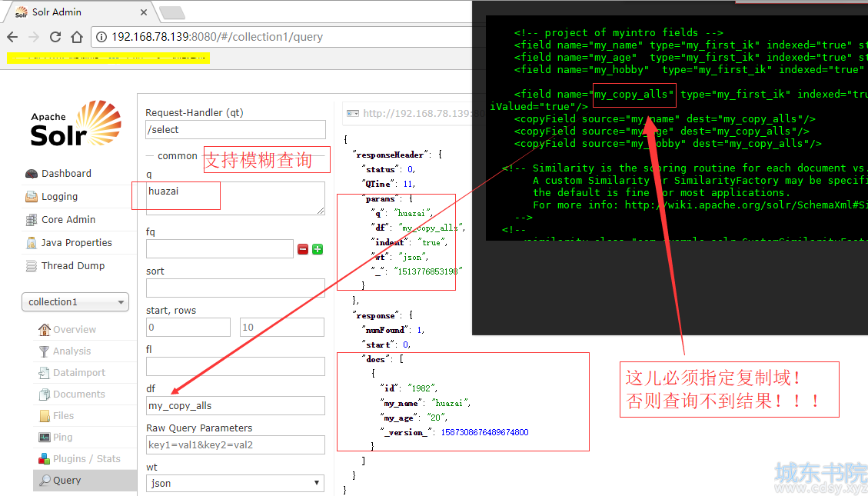Click the fl input field
Screen dimensions: 868x496
[x=235, y=367]
